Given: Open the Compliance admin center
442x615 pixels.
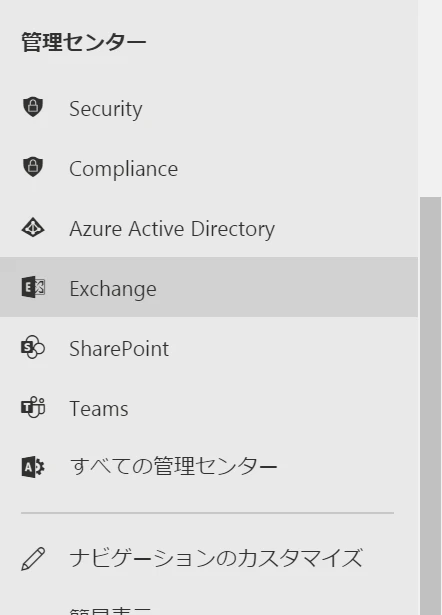Looking at the screenshot, I should click(x=209, y=168).
